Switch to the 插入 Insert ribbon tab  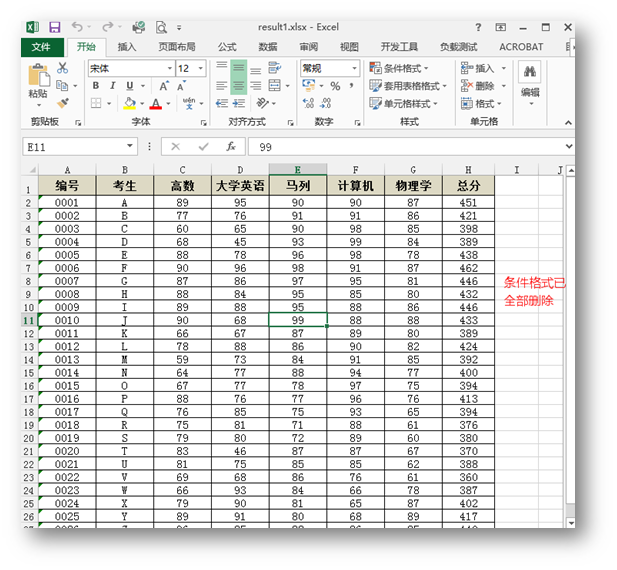pos(127,47)
